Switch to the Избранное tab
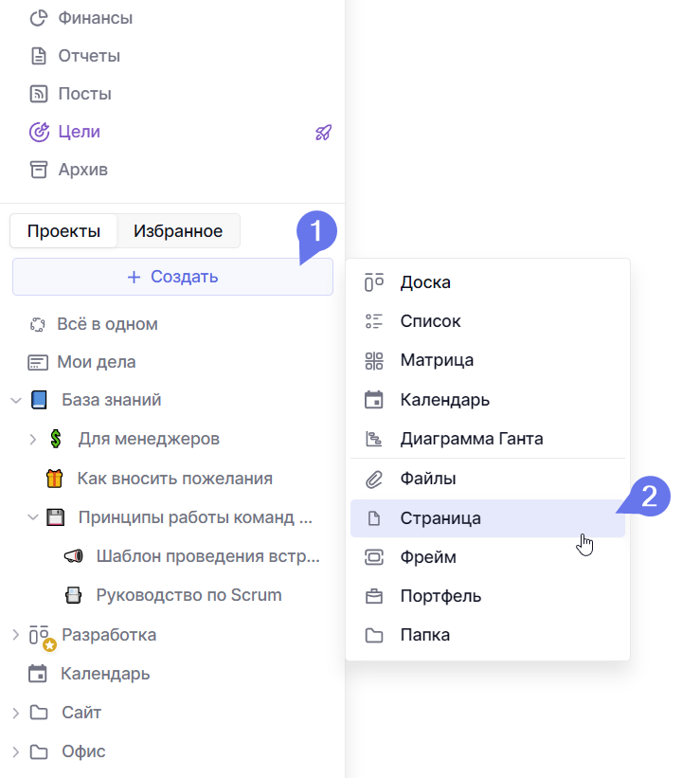Image resolution: width=700 pixels, height=778 pixels. pos(178,231)
